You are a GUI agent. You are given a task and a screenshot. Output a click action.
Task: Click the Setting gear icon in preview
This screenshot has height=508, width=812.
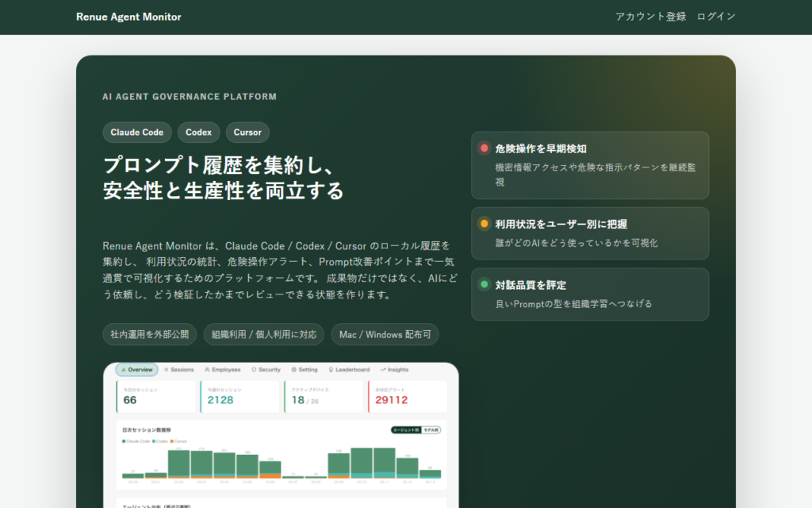pyautogui.click(x=293, y=370)
